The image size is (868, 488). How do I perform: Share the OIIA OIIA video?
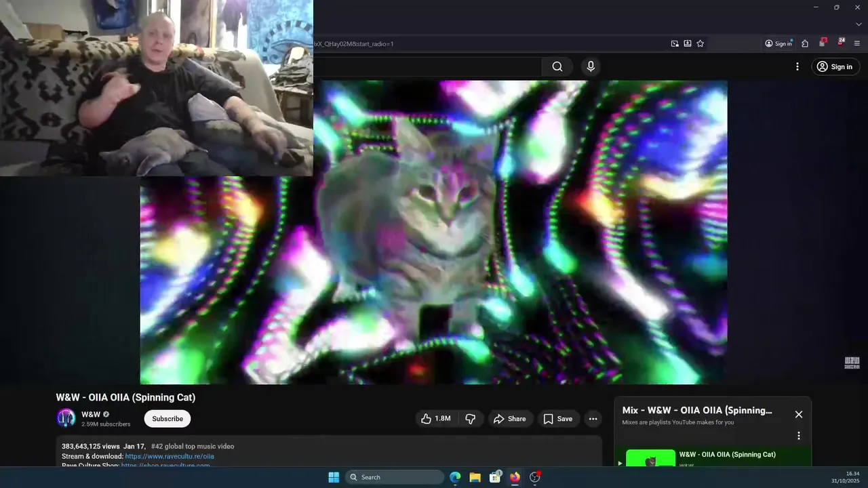coord(510,419)
